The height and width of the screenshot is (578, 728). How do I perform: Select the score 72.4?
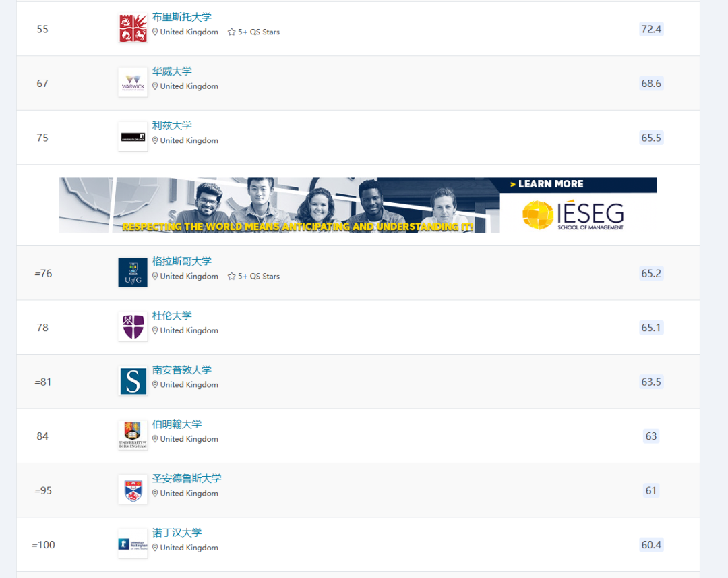[651, 29]
